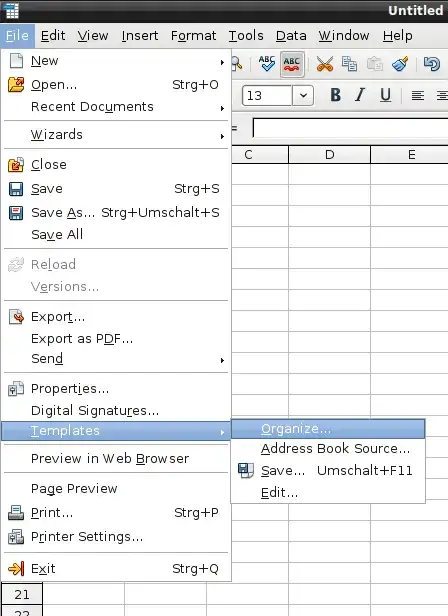Expand the Wizards submenu
Screen dimensions: 448x616
[x=116, y=135]
